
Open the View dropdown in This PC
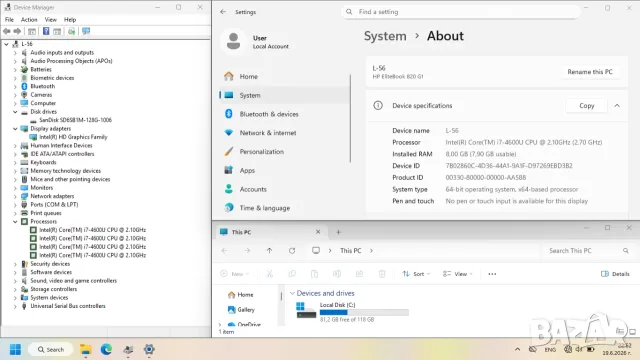pyautogui.click(x=458, y=274)
